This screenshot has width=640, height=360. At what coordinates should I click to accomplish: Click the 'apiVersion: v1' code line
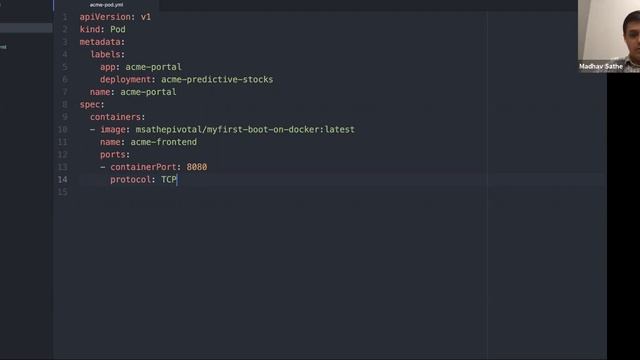pyautogui.click(x=115, y=17)
